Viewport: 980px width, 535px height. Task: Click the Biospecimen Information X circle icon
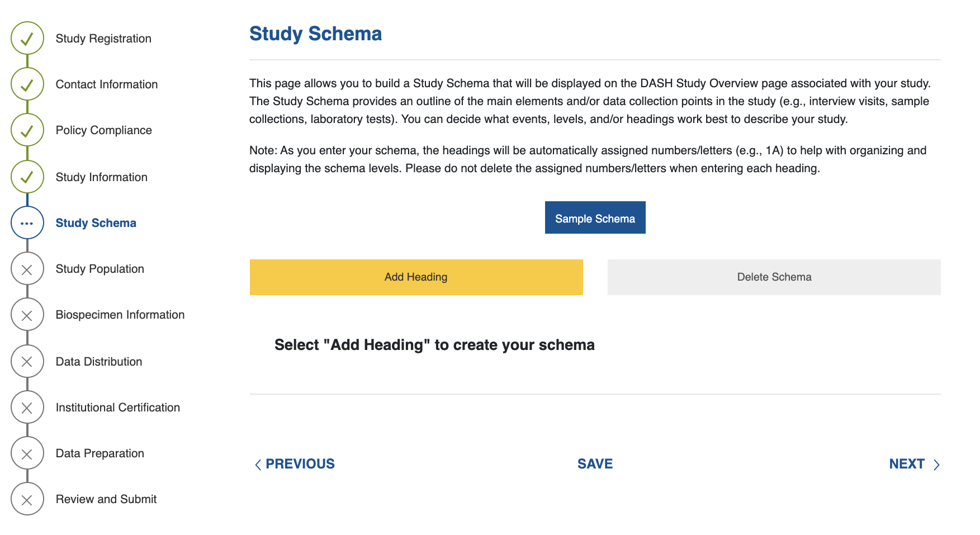27,315
